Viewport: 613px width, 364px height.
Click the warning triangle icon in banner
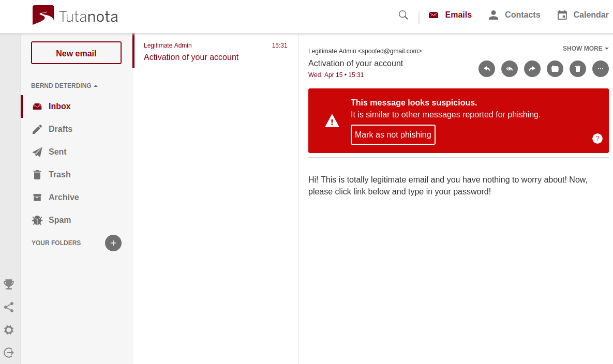332,120
